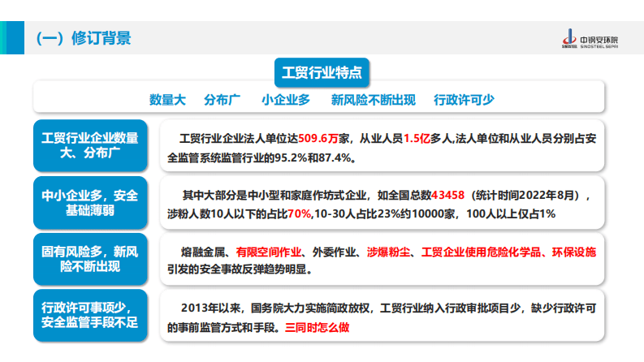Image resolution: width=644 pixels, height=362 pixels.
Task: Click the red text '环保设施'
Action: [574, 252]
